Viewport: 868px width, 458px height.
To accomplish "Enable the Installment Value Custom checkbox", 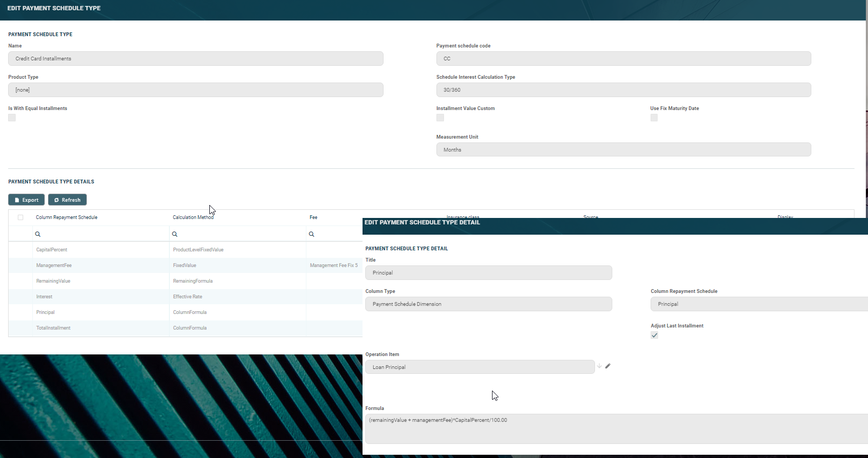I will coord(440,118).
